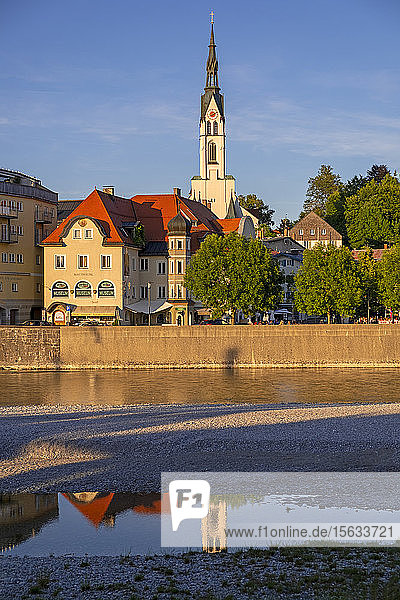
Task: Click the rightmost arched window sign
Action: [x=106, y=289]
